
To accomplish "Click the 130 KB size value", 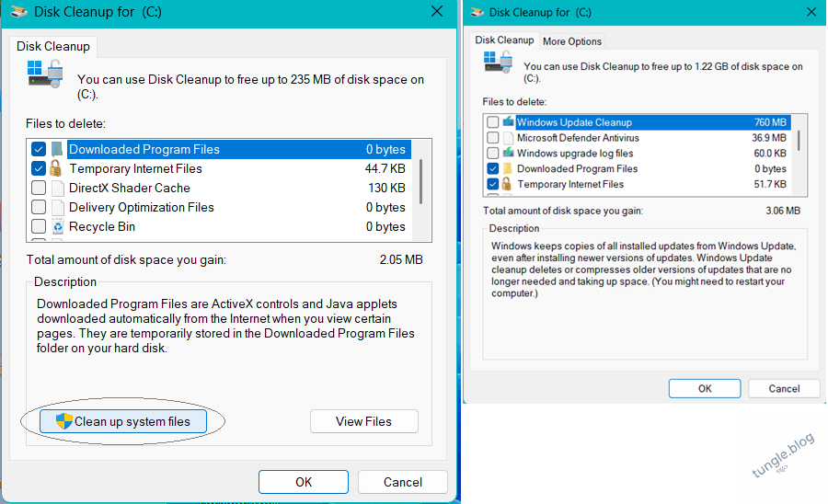I will point(386,188).
